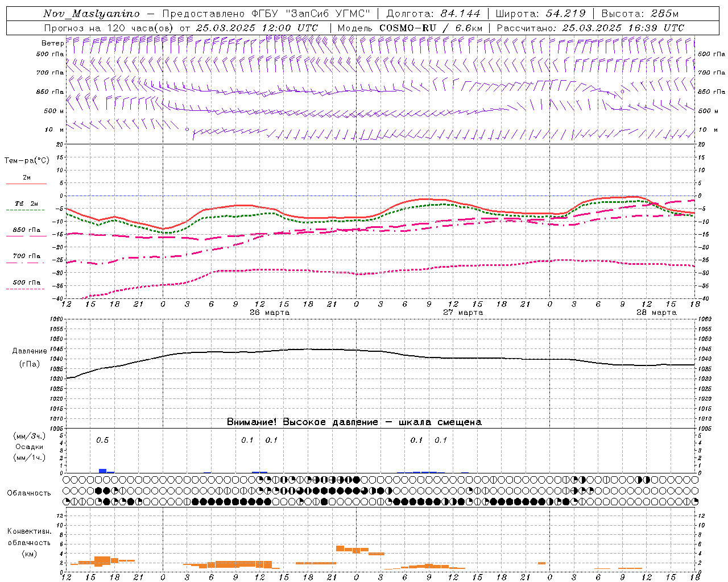Click the (мм/1ч.) precipitation unit label
This screenshot has width=728, height=582.
30,458
